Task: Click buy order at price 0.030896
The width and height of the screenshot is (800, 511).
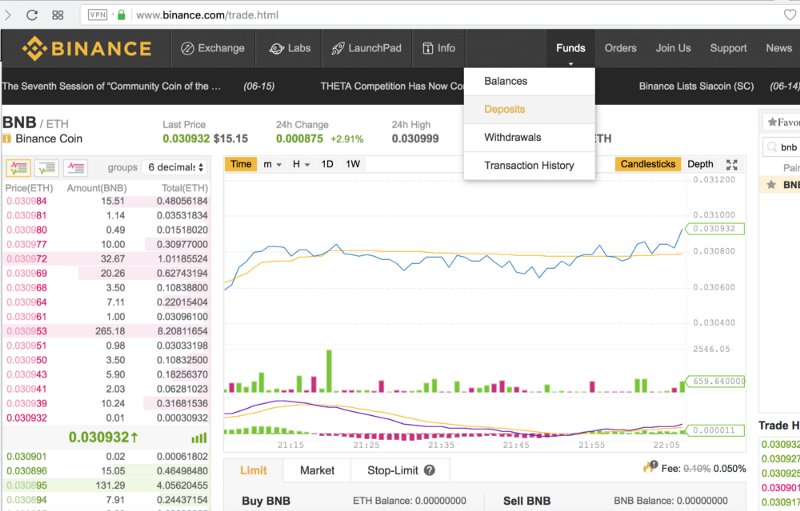Action: pyautogui.click(x=107, y=471)
